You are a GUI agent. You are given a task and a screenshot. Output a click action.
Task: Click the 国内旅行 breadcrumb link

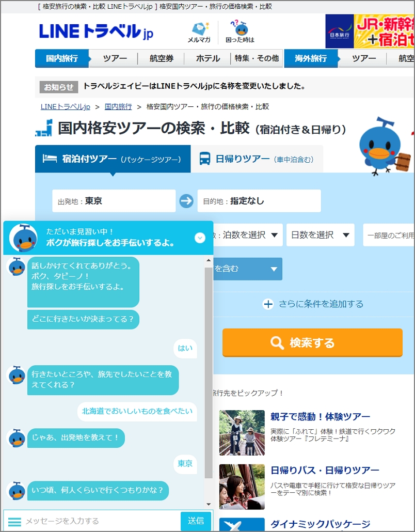(x=118, y=106)
